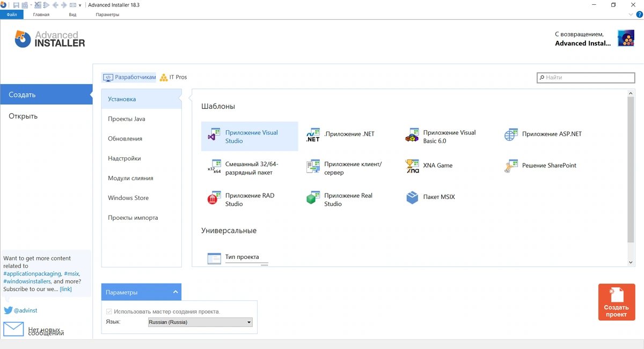
Task: Click the Advanced Installer logo
Action: pyautogui.click(x=49, y=39)
